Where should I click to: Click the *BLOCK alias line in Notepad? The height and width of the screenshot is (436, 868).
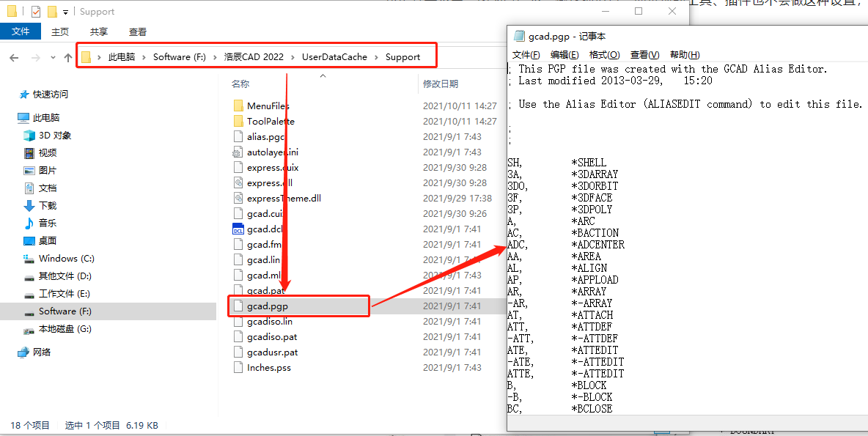coord(589,385)
